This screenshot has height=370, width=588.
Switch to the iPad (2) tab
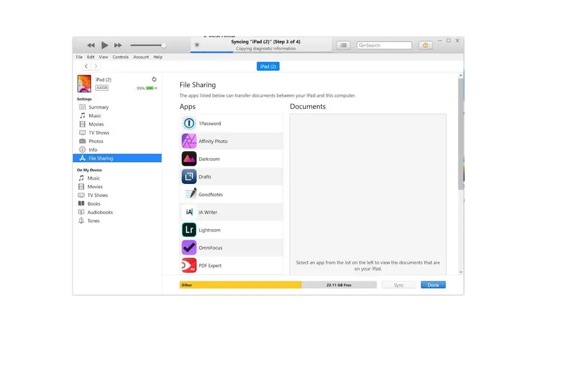pyautogui.click(x=268, y=66)
